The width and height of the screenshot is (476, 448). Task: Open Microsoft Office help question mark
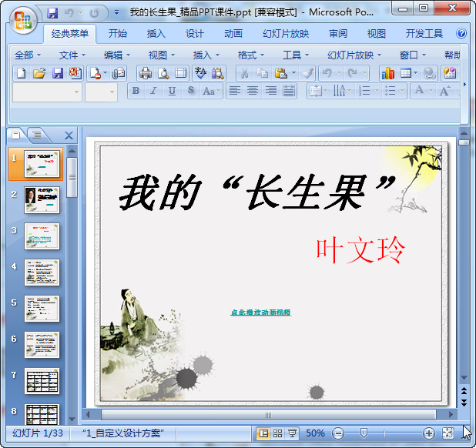[x=461, y=33]
